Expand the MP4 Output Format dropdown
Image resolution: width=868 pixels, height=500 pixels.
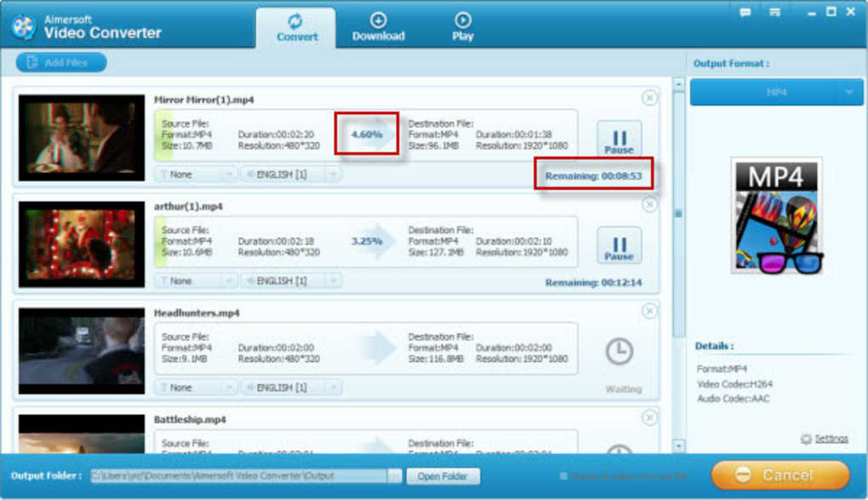click(x=777, y=92)
